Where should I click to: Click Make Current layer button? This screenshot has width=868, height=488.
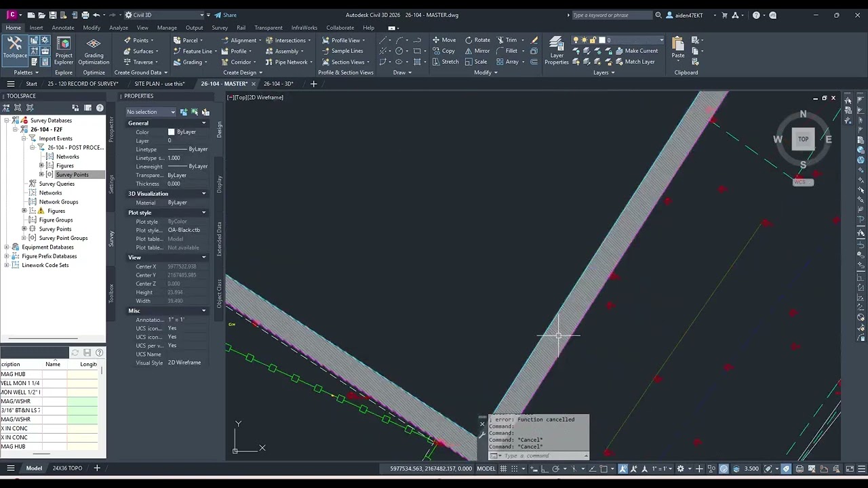635,51
